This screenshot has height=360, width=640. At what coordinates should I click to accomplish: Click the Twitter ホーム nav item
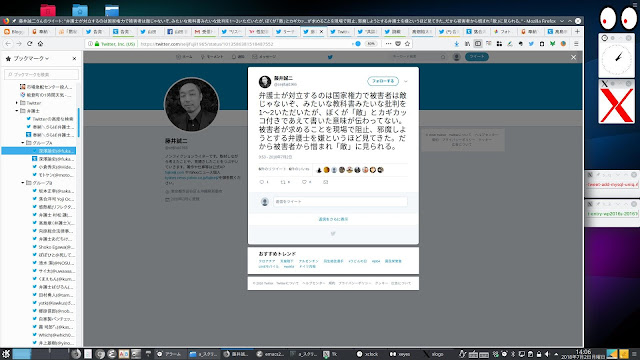[184, 57]
